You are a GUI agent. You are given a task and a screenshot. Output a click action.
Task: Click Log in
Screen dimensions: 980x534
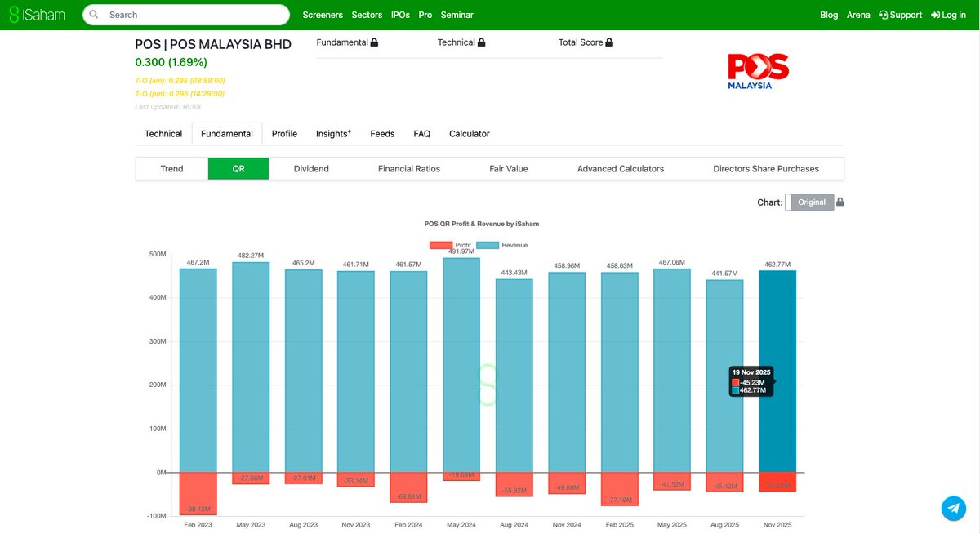pyautogui.click(x=948, y=15)
